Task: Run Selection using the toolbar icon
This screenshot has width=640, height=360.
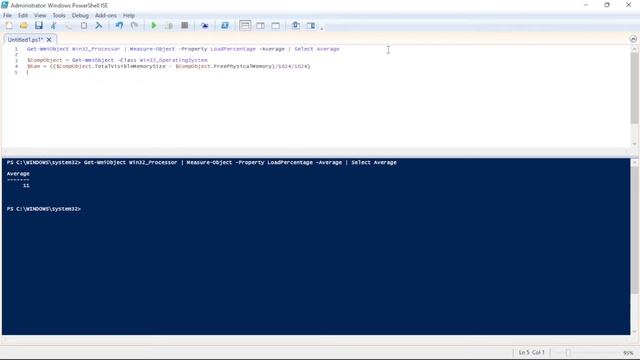Action: [169, 25]
